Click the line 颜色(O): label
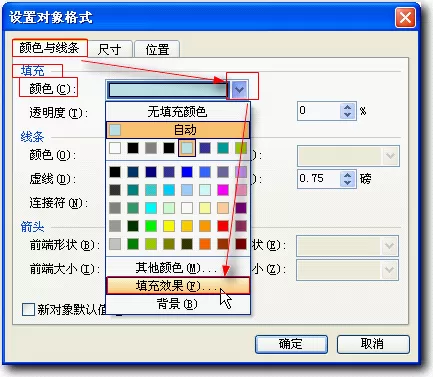 pyautogui.click(x=53, y=155)
